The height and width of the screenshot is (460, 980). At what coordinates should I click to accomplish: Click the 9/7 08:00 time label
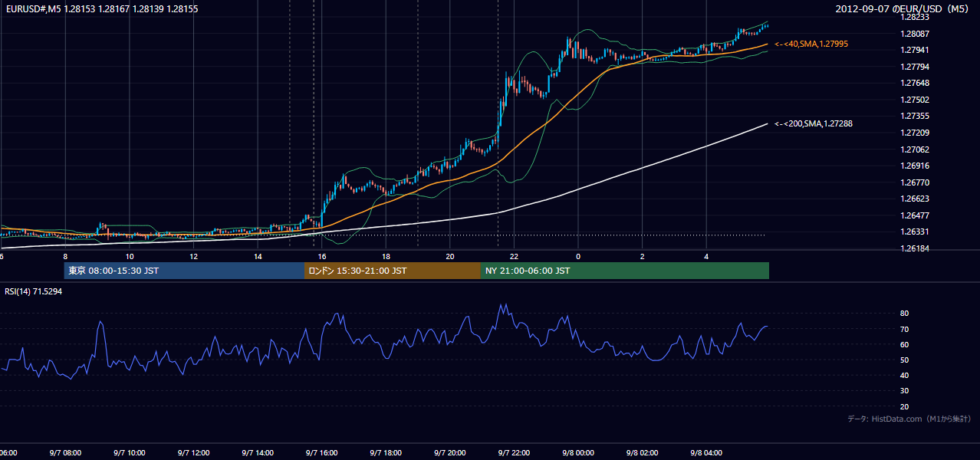click(64, 453)
